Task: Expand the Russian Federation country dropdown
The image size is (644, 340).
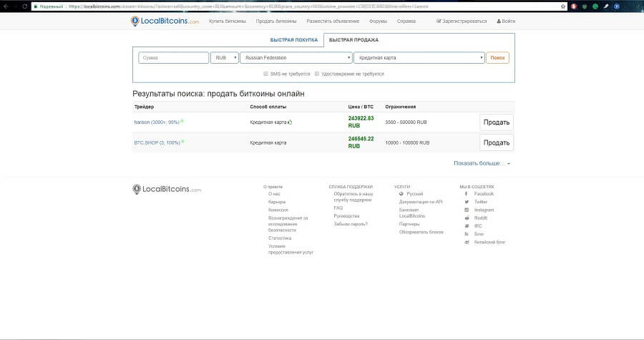Action: click(x=296, y=58)
